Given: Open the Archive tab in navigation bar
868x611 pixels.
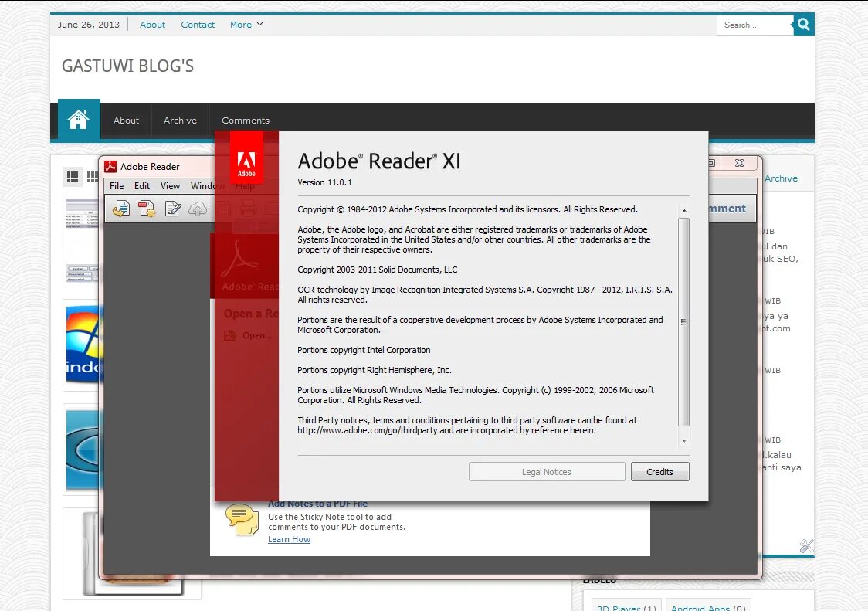Looking at the screenshot, I should click(x=180, y=121).
